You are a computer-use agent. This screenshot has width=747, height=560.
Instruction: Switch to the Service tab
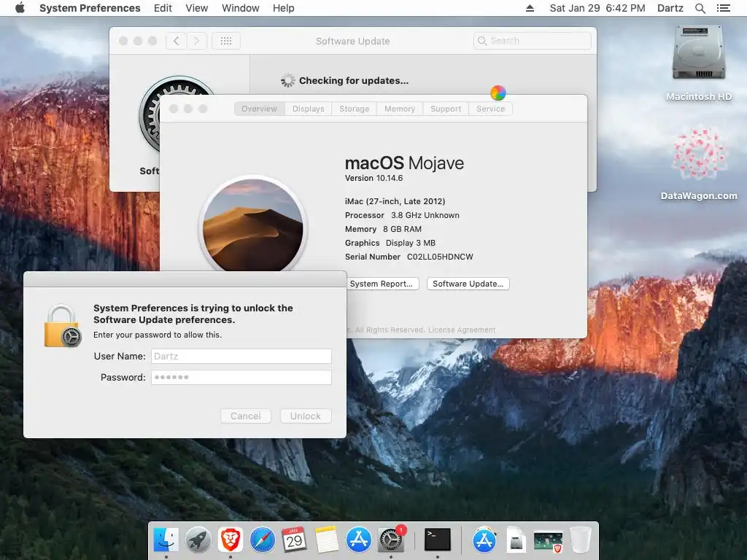click(x=490, y=109)
